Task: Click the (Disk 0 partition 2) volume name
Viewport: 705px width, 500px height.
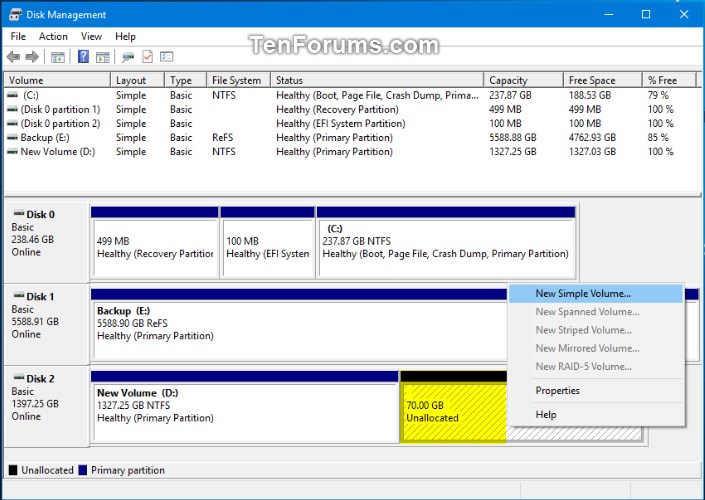Action: coord(60,123)
